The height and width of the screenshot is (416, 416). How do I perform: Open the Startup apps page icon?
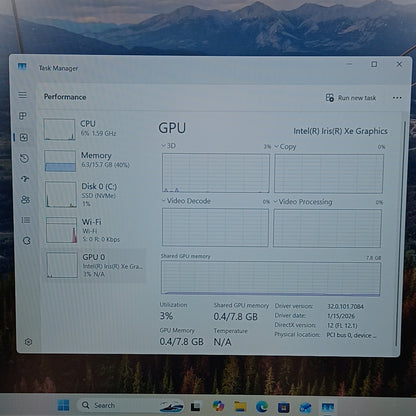pyautogui.click(x=25, y=179)
